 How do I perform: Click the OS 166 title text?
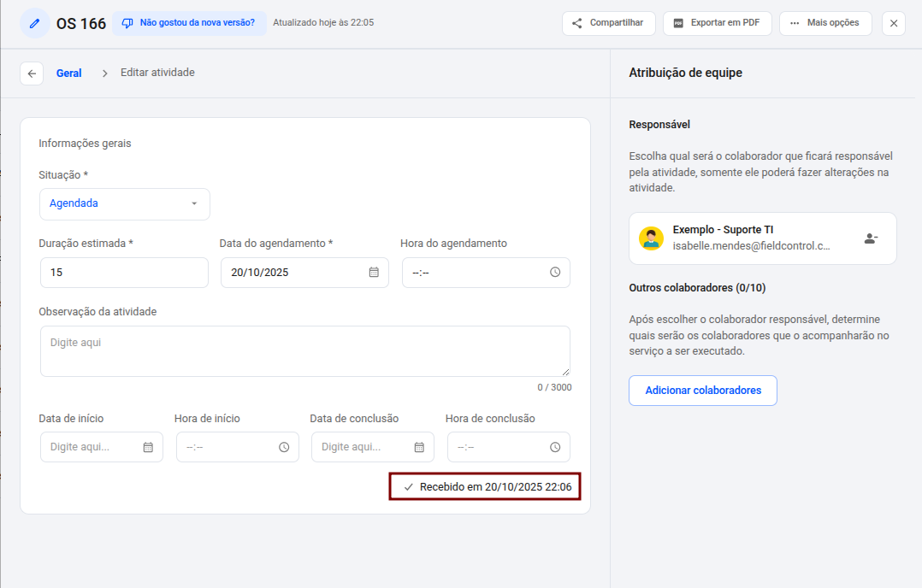click(81, 23)
